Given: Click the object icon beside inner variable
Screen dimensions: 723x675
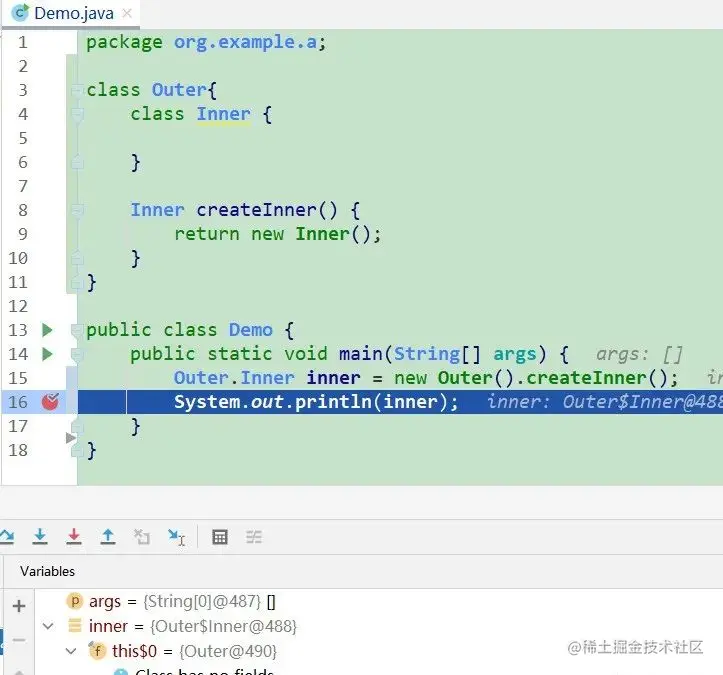Looking at the screenshot, I should [74, 626].
